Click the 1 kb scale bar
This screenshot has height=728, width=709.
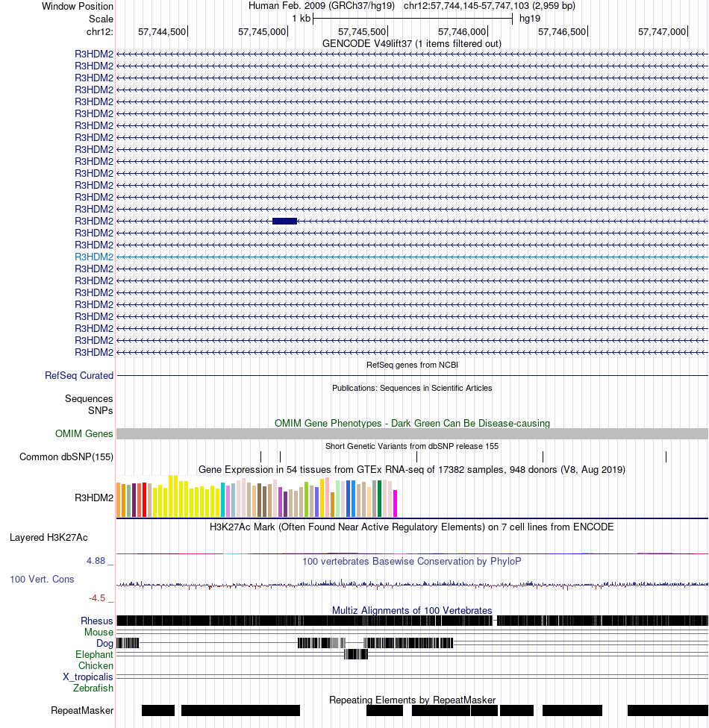point(413,19)
